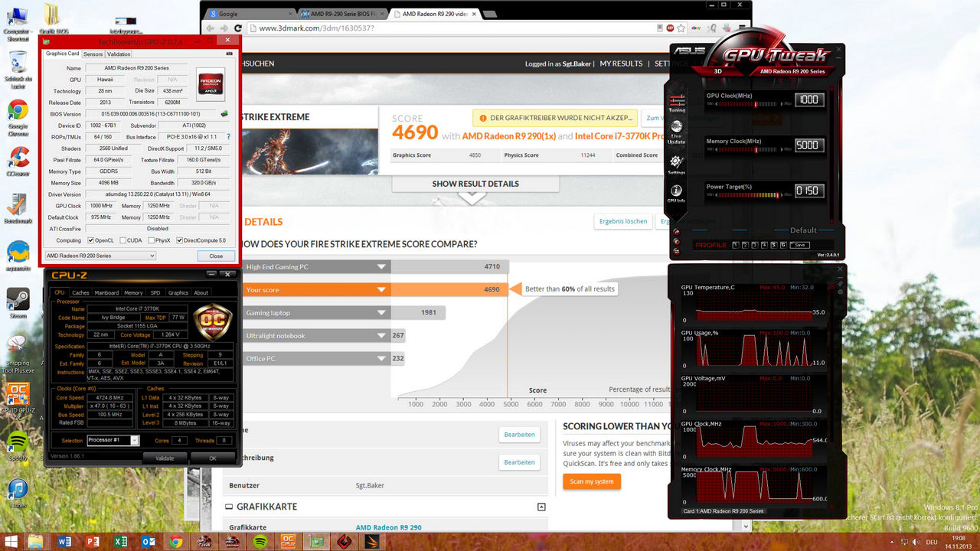Image resolution: width=980 pixels, height=551 pixels.
Task: Toggle DirectCompute 5.0 checkbox in GPU-Z
Action: tap(180, 240)
